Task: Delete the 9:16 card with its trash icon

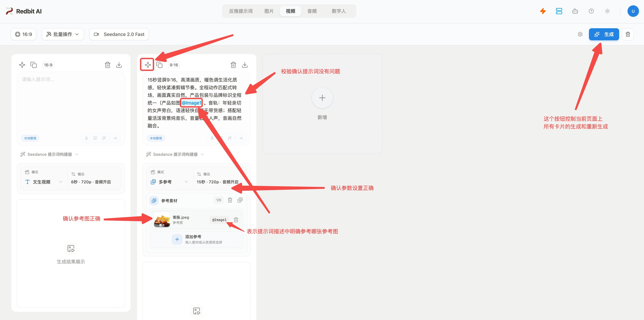Action: coord(233,65)
